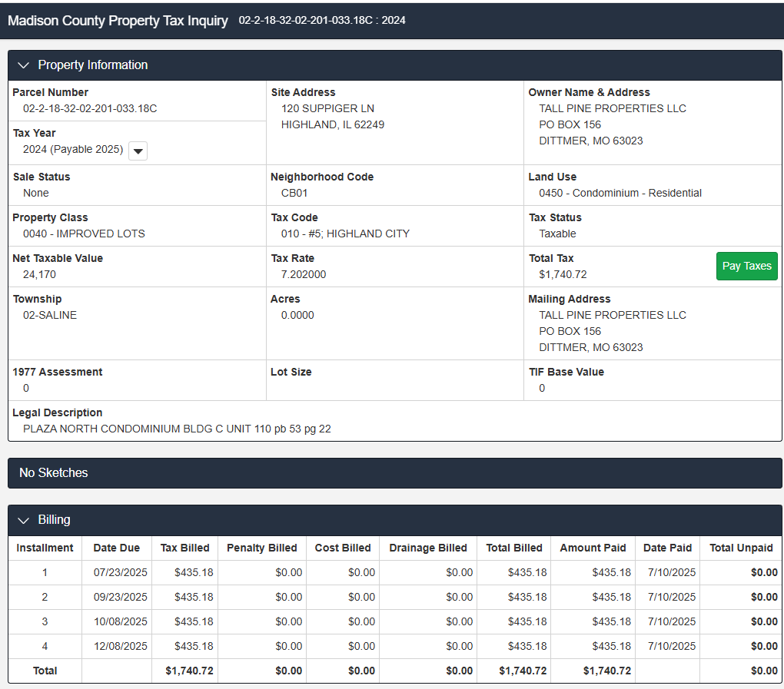This screenshot has height=689, width=784.
Task: Click the 07/23/2025 due date for installment 1
Action: point(120,572)
